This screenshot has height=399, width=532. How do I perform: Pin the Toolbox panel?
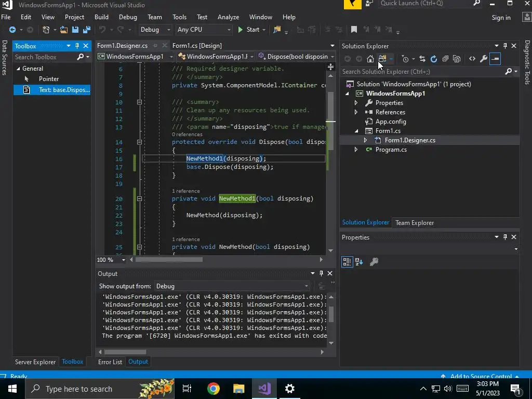coord(77,46)
